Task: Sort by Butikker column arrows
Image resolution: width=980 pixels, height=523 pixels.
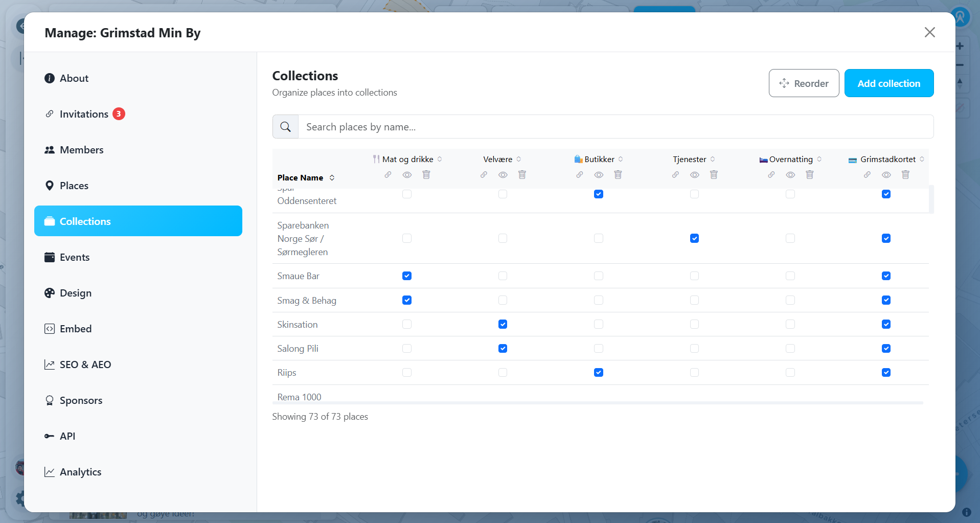Action: (x=621, y=159)
